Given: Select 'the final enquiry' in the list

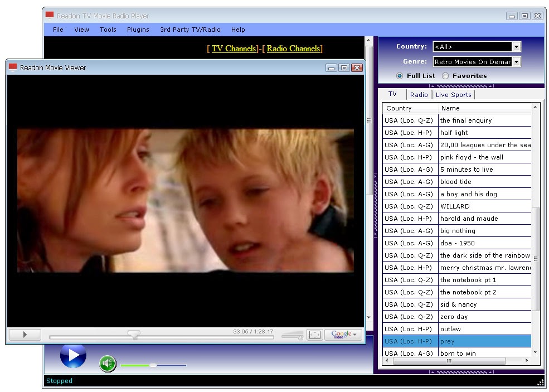Looking at the screenshot, I should (x=456, y=120).
